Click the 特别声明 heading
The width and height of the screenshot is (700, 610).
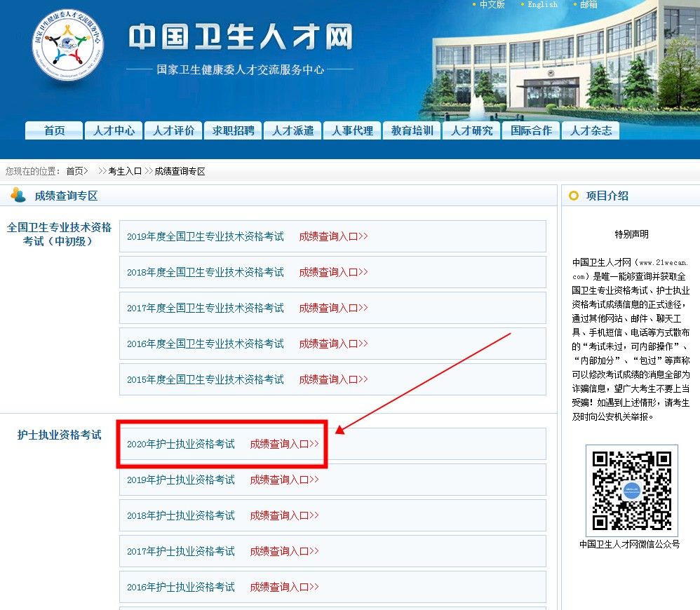[x=631, y=234]
